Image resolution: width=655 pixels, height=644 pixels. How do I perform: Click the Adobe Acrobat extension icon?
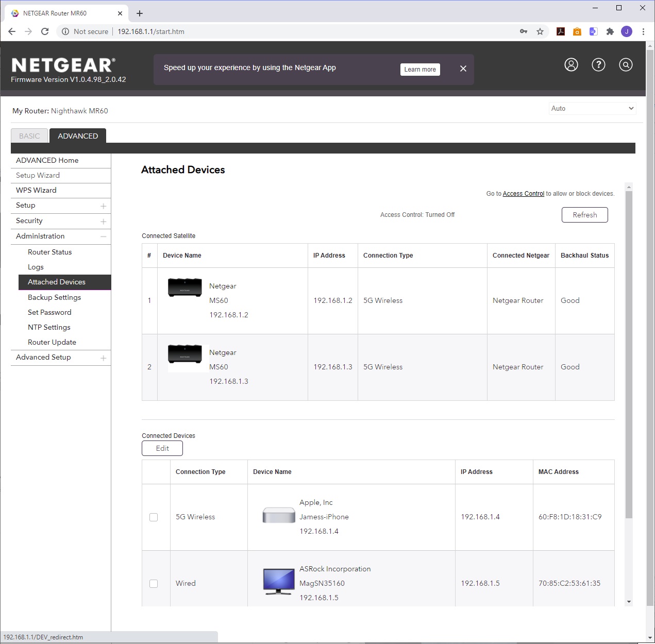click(561, 31)
